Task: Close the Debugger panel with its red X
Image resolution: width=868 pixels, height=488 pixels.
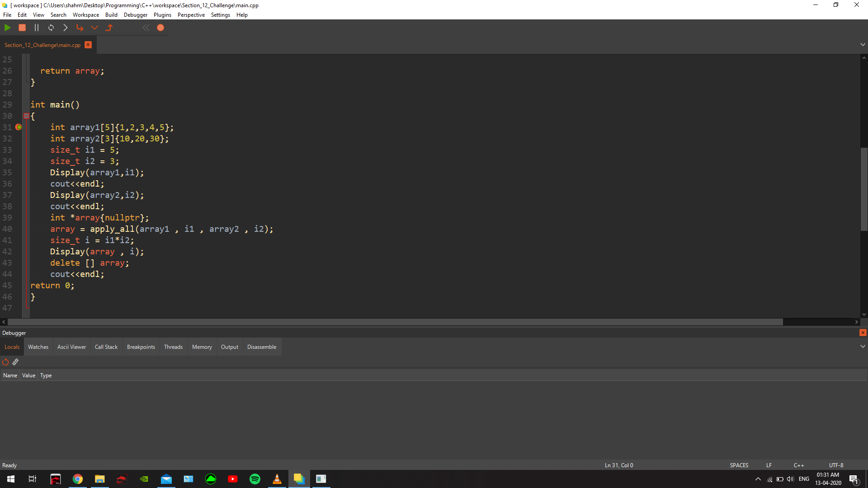Action: (x=863, y=333)
